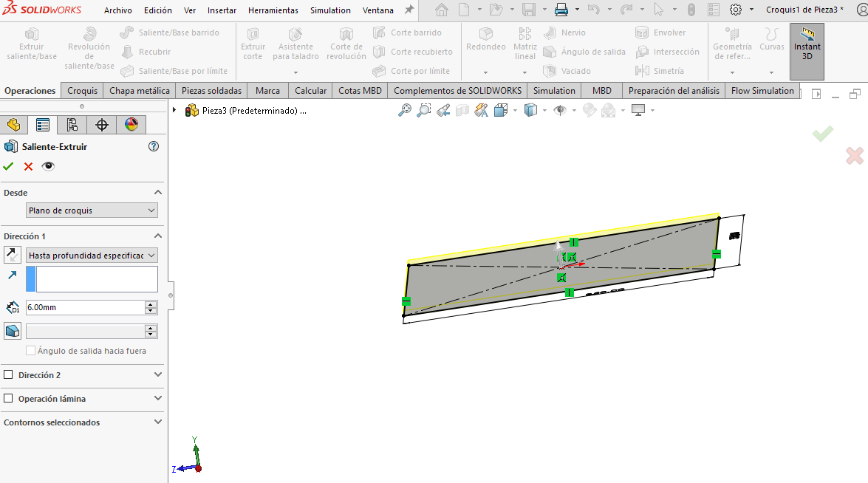Open the Insertar menu
868x483 pixels.
222,10
